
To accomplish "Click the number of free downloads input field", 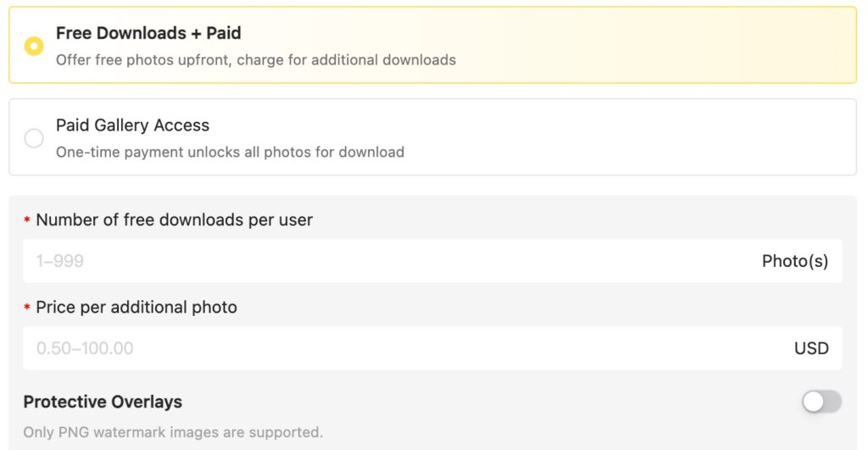I will pos(381,261).
